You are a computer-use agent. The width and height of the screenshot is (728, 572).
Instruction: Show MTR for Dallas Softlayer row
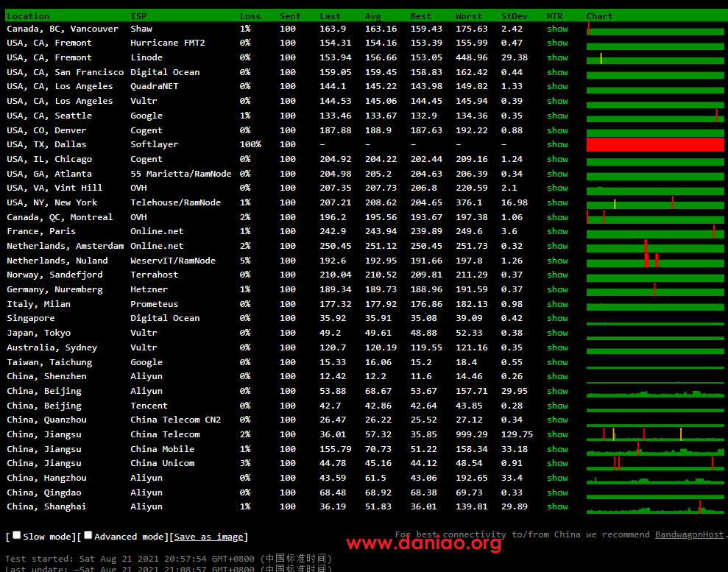click(x=557, y=144)
